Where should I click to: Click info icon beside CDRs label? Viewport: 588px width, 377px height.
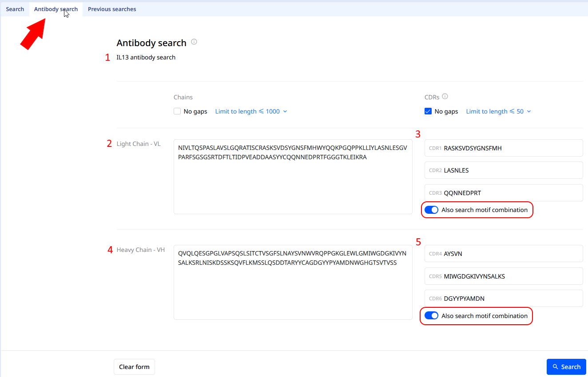click(445, 96)
